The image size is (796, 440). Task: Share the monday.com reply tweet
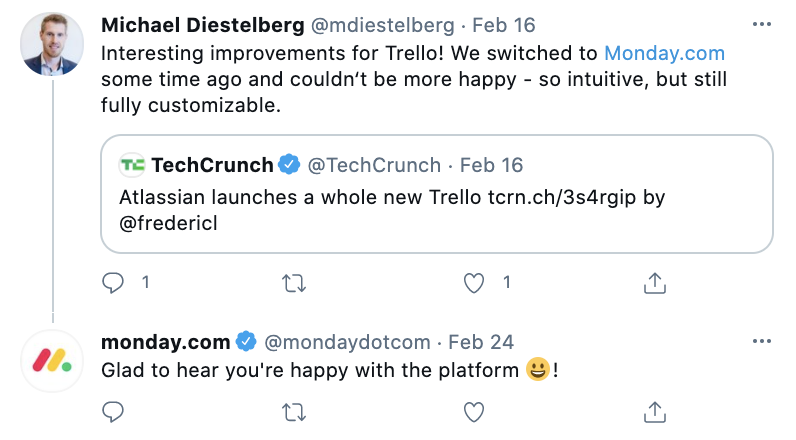pos(654,411)
